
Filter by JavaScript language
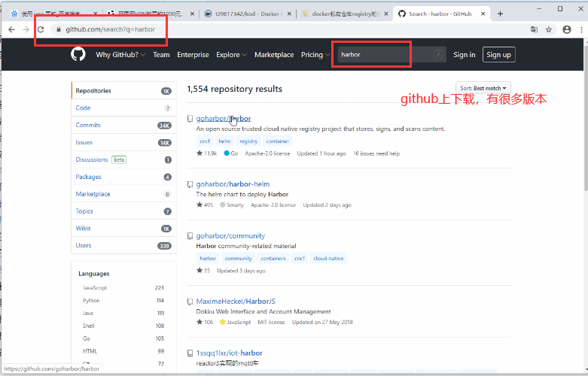[x=123, y=287]
